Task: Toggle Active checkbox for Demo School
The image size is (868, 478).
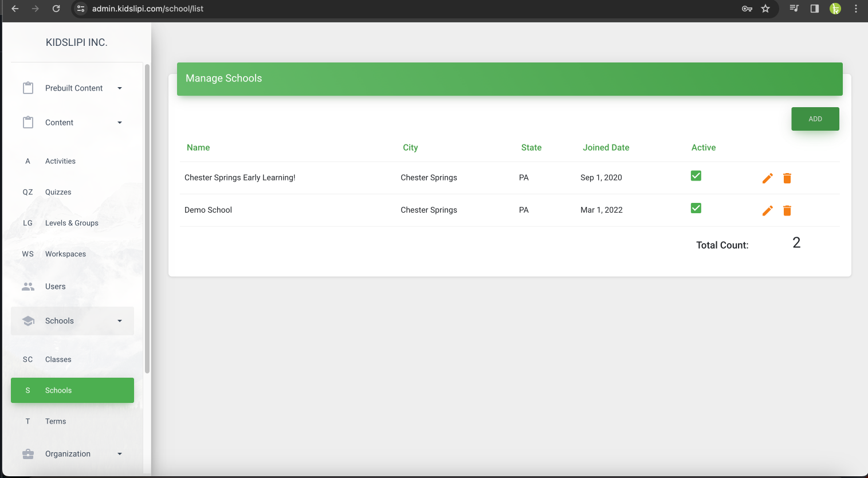Action: point(696,208)
